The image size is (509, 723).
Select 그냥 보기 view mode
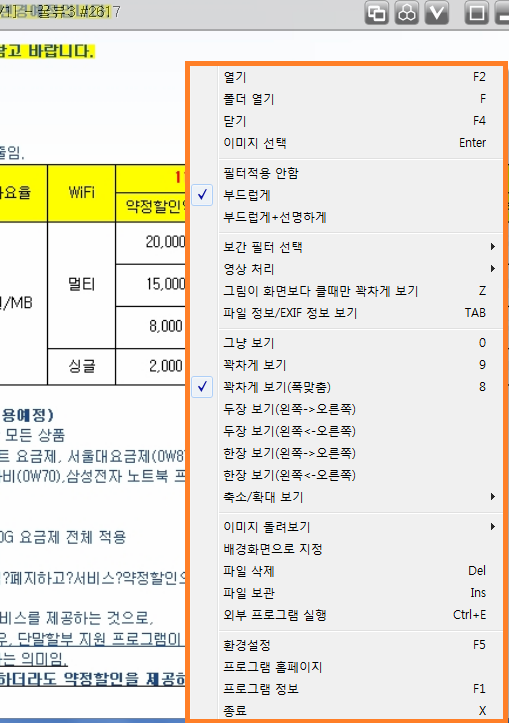[x=361, y=343]
